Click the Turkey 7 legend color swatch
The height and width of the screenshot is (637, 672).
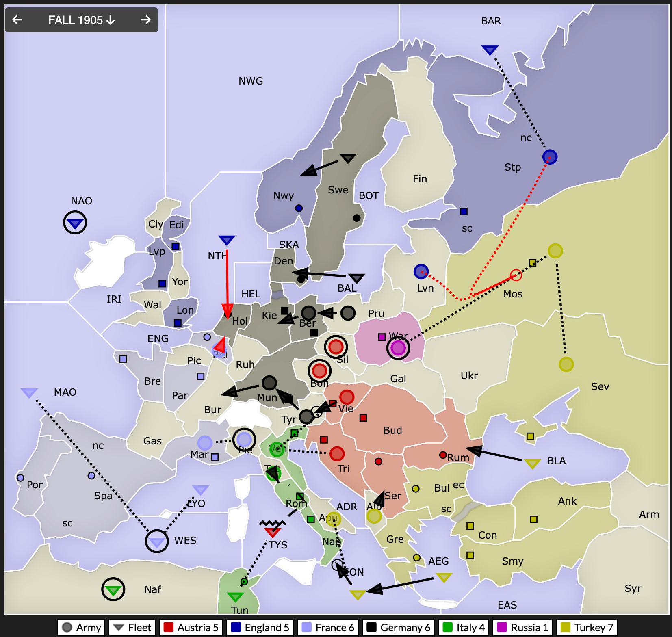click(x=566, y=627)
